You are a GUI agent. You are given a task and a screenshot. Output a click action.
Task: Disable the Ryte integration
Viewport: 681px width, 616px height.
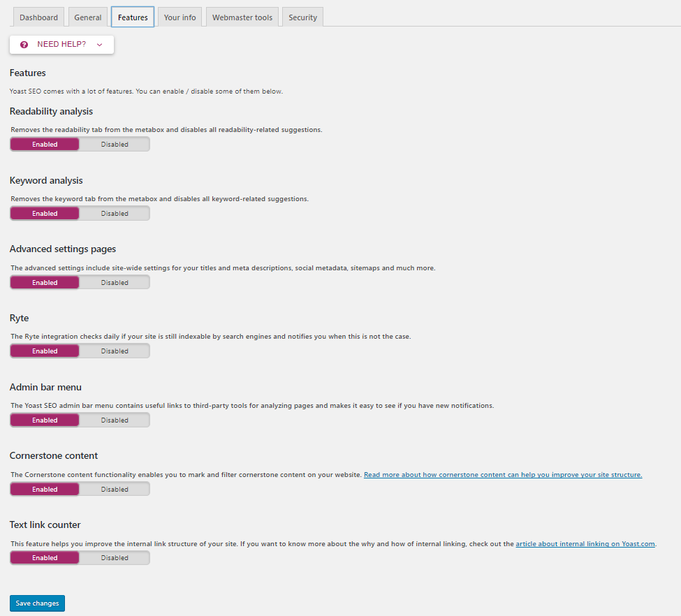point(115,351)
